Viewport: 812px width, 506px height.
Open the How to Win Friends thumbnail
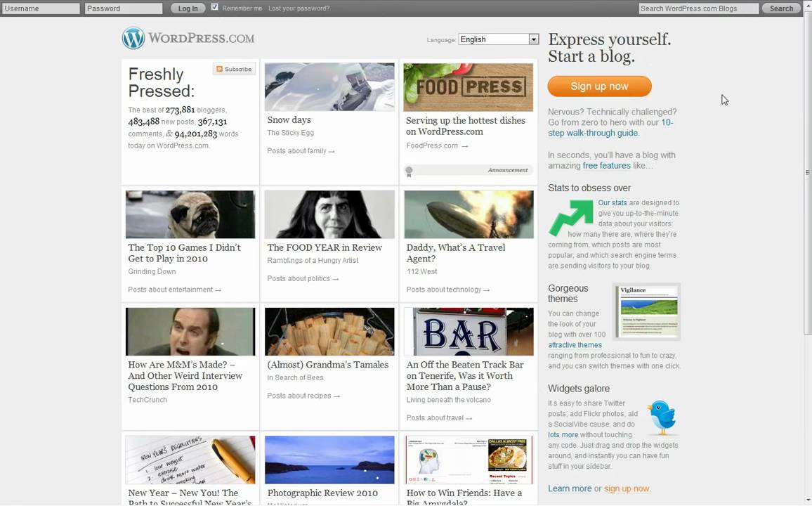tap(469, 460)
